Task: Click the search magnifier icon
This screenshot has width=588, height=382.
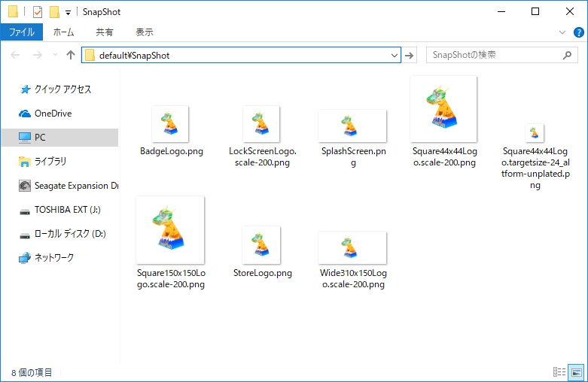Action: [x=568, y=55]
